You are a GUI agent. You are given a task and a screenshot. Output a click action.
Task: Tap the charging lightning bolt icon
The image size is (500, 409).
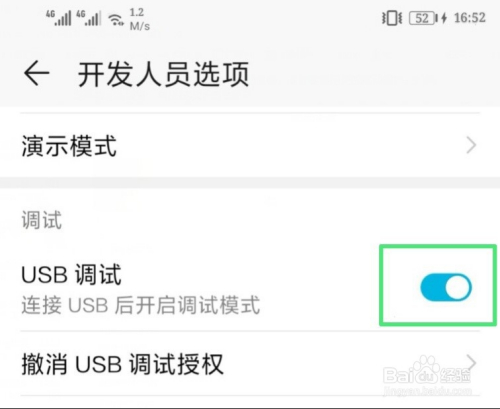(444, 18)
